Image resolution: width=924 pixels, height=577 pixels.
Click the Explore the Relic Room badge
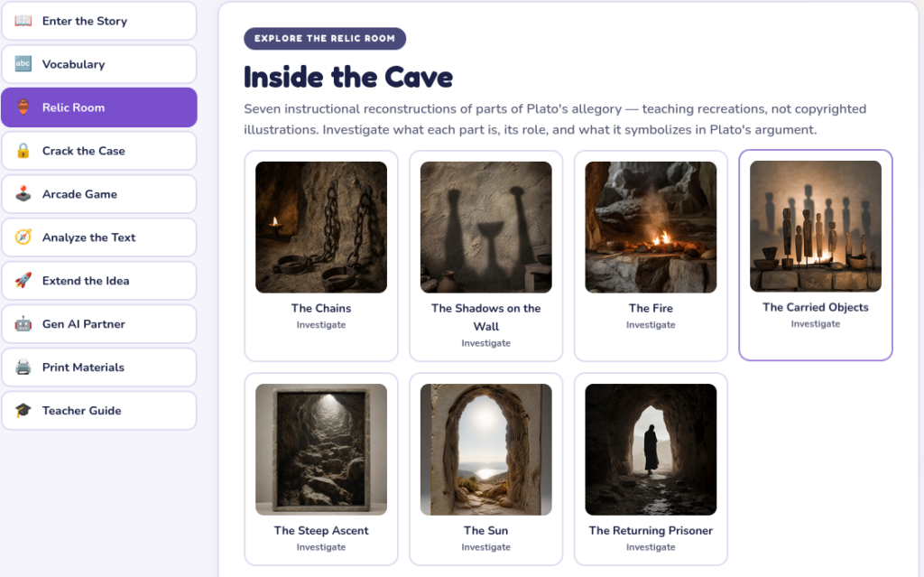[325, 38]
